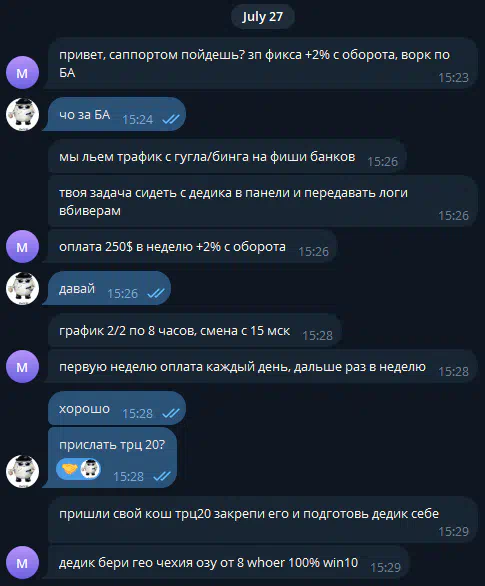
Task: Select the outgoing 'давай' message bubble
Action: [x=107, y=288]
